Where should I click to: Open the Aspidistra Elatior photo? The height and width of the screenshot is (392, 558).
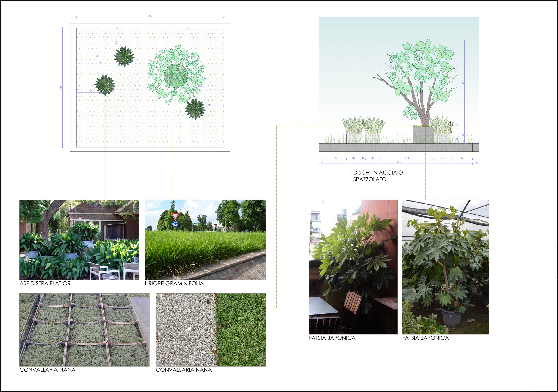[x=79, y=240]
